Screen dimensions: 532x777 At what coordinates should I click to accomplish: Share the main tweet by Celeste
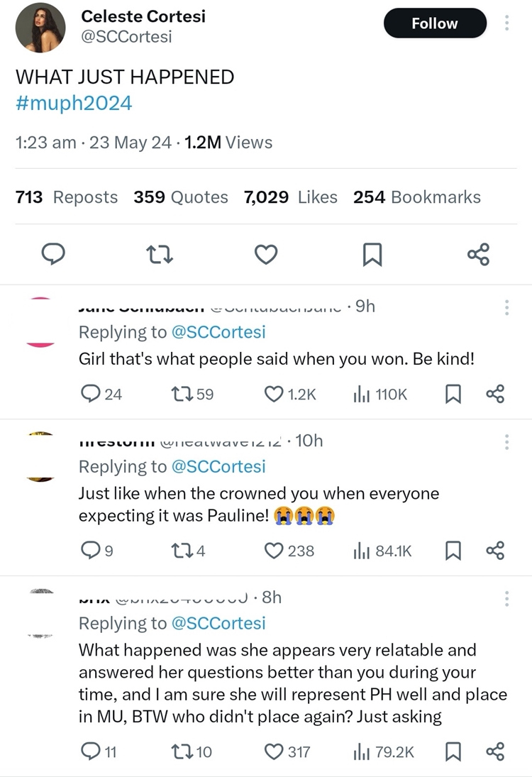478,254
